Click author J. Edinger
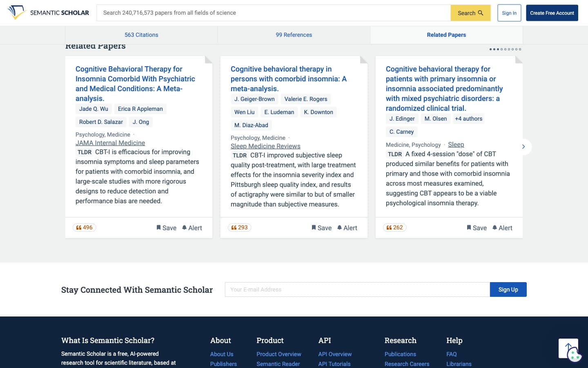This screenshot has width=588, height=368. tap(402, 119)
